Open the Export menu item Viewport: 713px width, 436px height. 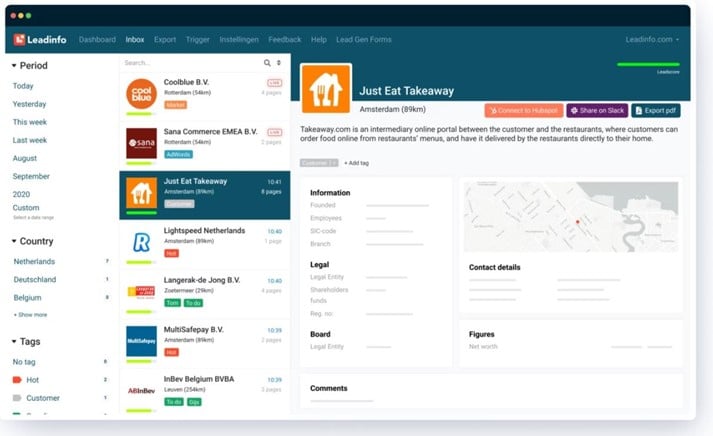point(165,40)
